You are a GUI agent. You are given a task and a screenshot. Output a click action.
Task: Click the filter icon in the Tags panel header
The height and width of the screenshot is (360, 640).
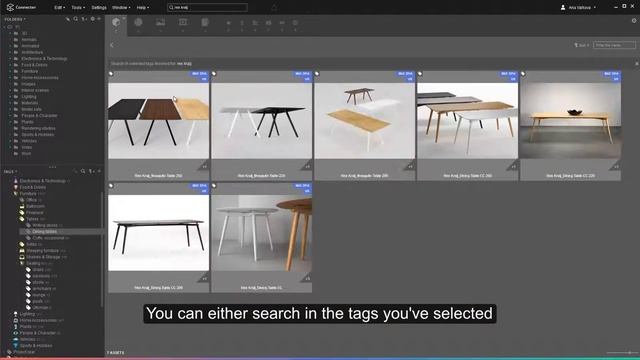(x=91, y=171)
